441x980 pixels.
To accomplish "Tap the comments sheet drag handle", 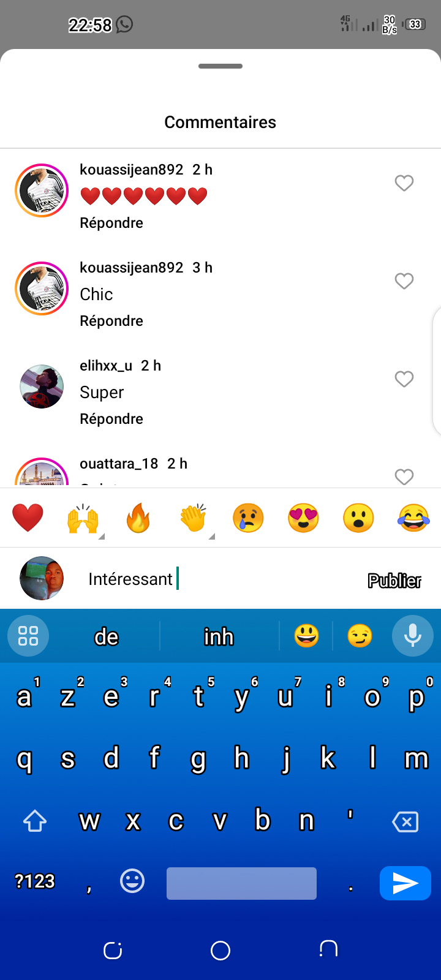I will point(221,66).
